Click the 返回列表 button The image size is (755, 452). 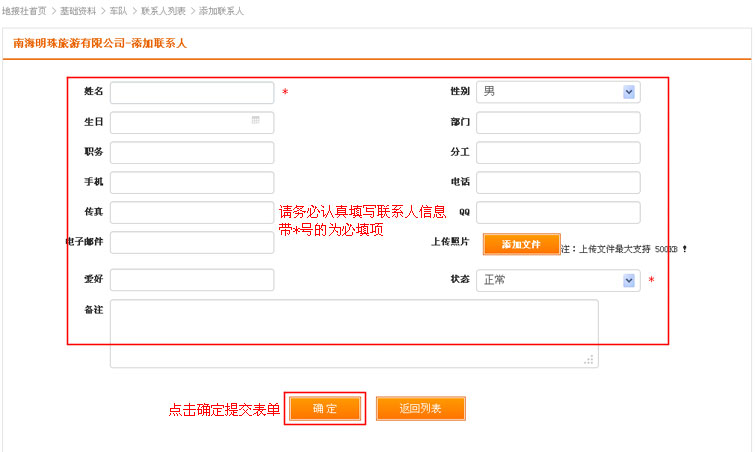[420, 408]
